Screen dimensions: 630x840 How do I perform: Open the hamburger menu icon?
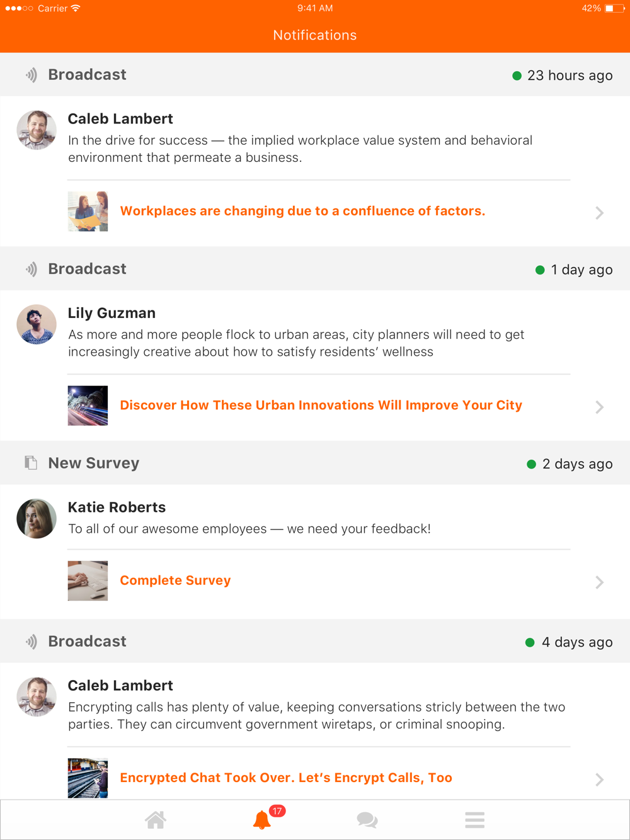click(474, 820)
